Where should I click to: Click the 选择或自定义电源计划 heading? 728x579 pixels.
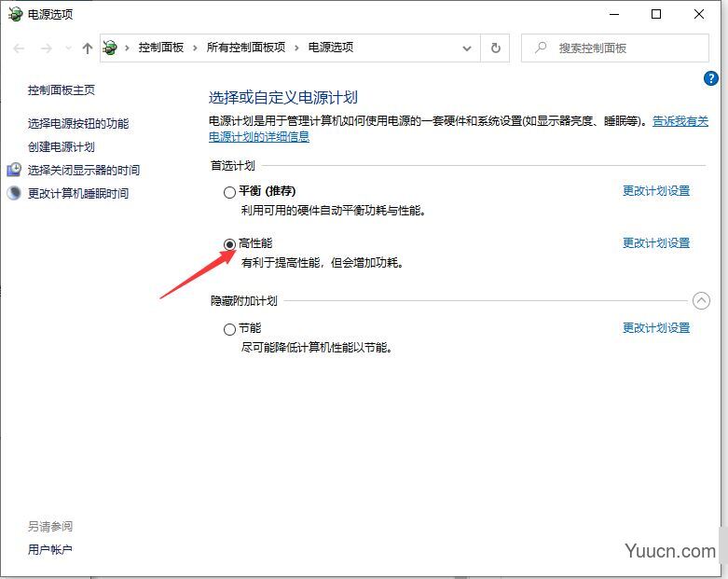pyautogui.click(x=283, y=98)
